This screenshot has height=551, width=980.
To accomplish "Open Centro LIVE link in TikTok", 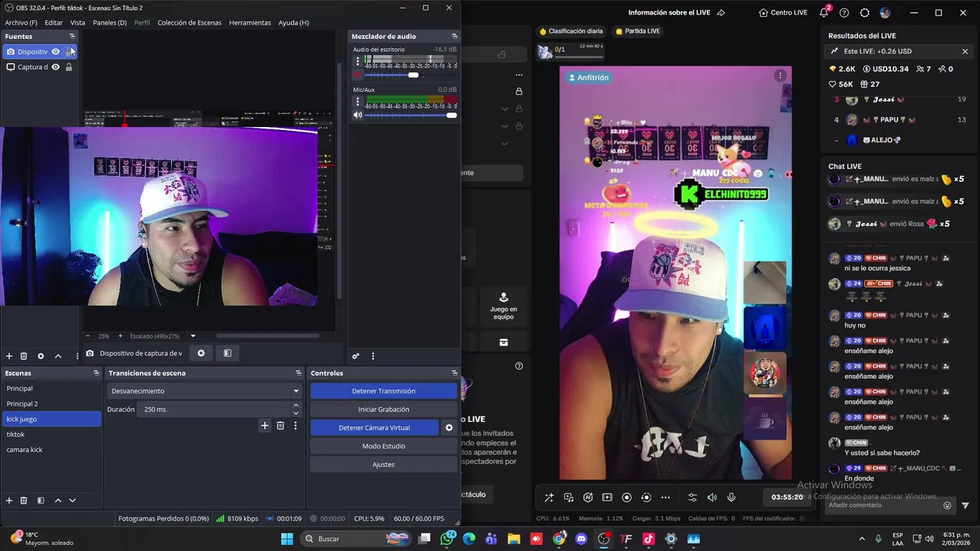I will click(782, 12).
